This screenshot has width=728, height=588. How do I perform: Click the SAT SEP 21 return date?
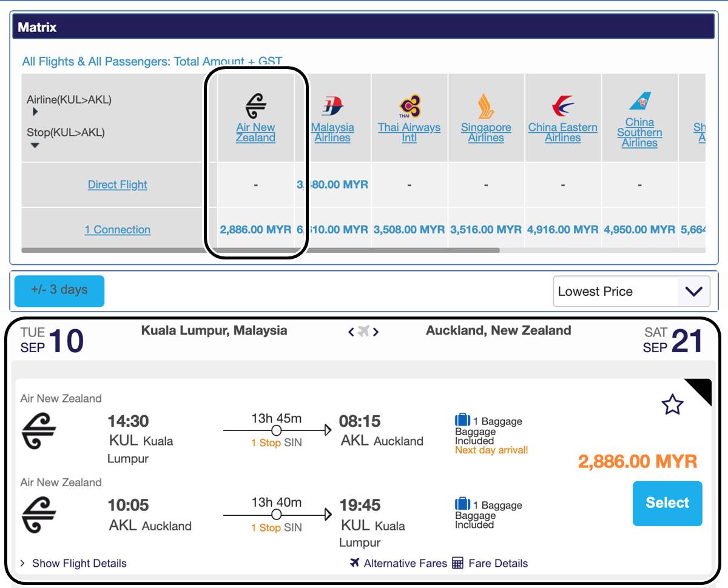click(673, 340)
